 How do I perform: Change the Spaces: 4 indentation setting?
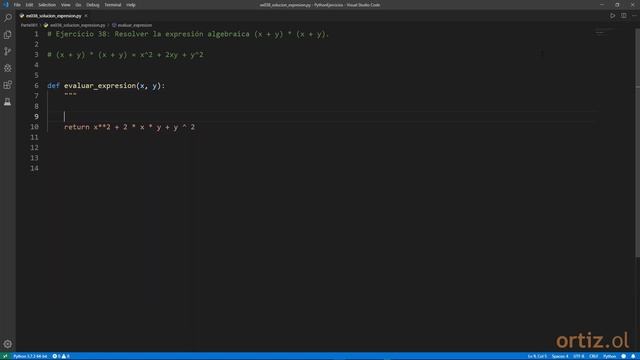(x=560, y=356)
